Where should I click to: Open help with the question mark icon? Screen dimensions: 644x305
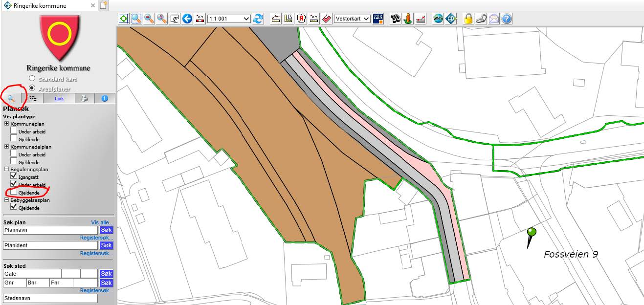[507, 19]
